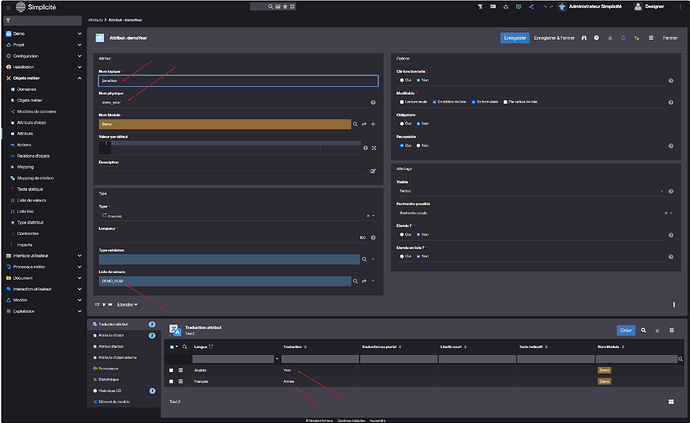Open the Type dropdown arrow
The image size is (690, 423).
point(373,216)
